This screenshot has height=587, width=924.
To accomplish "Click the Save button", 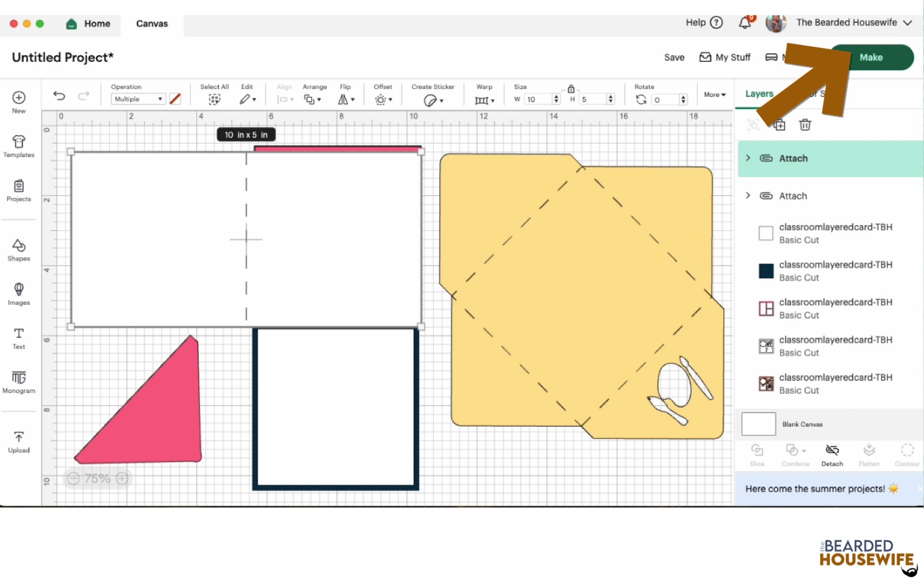I will click(x=674, y=58).
